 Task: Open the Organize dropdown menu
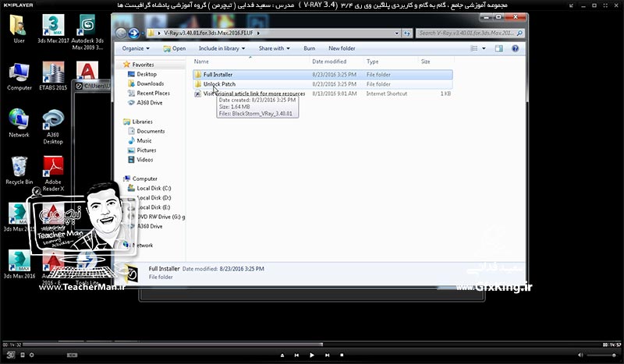[136, 48]
